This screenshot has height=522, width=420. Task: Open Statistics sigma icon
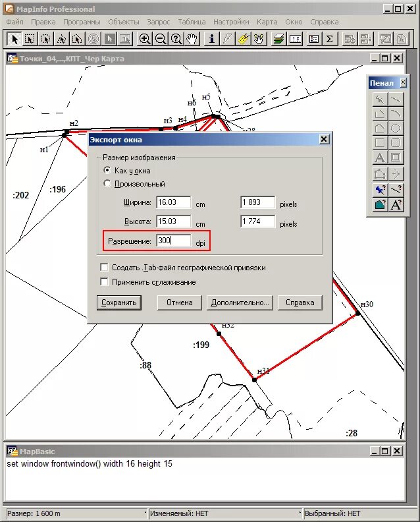(330, 39)
